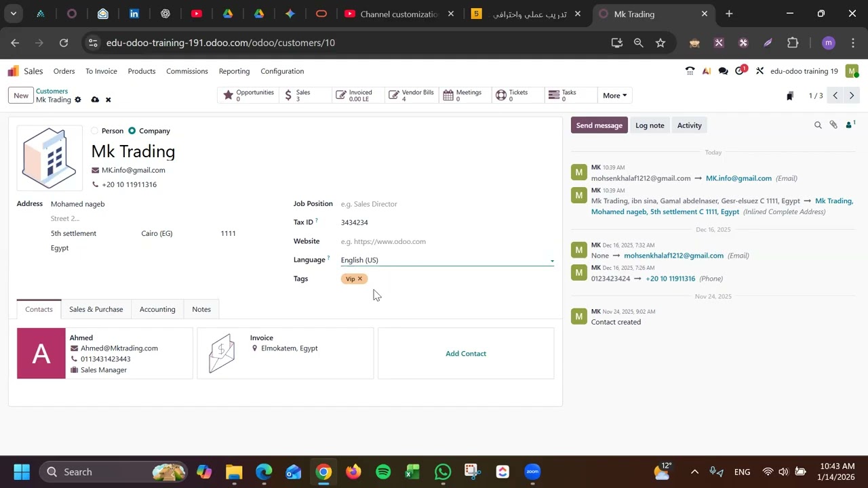Click the Website input field
This screenshot has width=868, height=488.
point(447,241)
